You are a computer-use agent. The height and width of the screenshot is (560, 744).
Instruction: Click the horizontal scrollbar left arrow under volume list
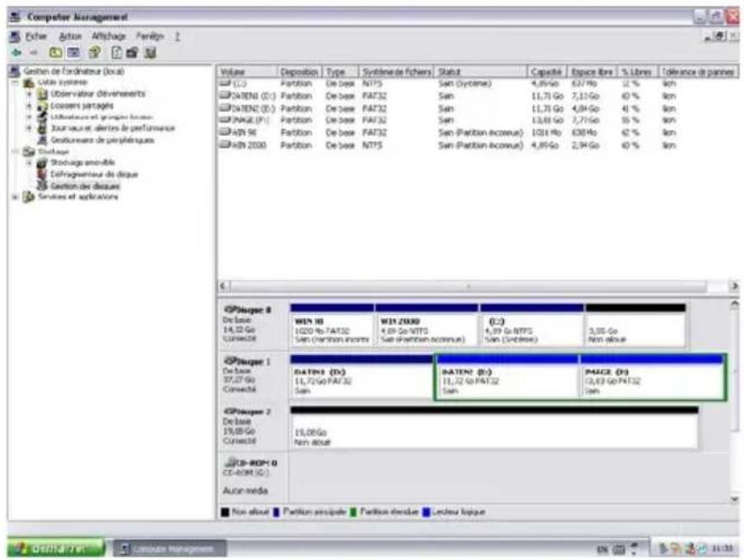pos(224,286)
